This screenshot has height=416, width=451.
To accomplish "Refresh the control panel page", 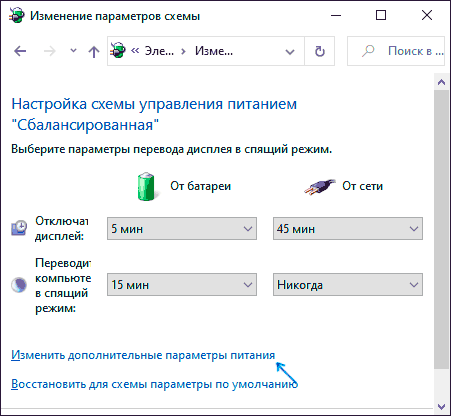I will coord(320,51).
